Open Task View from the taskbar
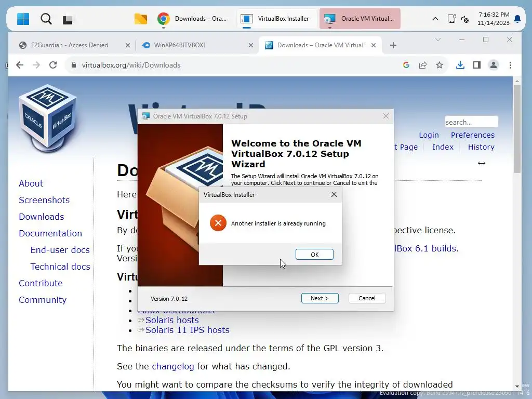Viewport: 532px width, 399px height. coord(68,19)
